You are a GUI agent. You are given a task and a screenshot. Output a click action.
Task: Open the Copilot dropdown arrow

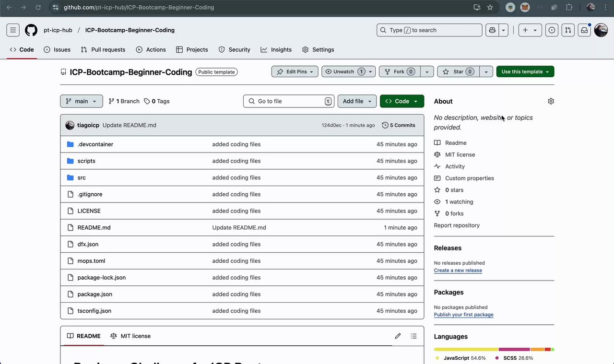503,30
